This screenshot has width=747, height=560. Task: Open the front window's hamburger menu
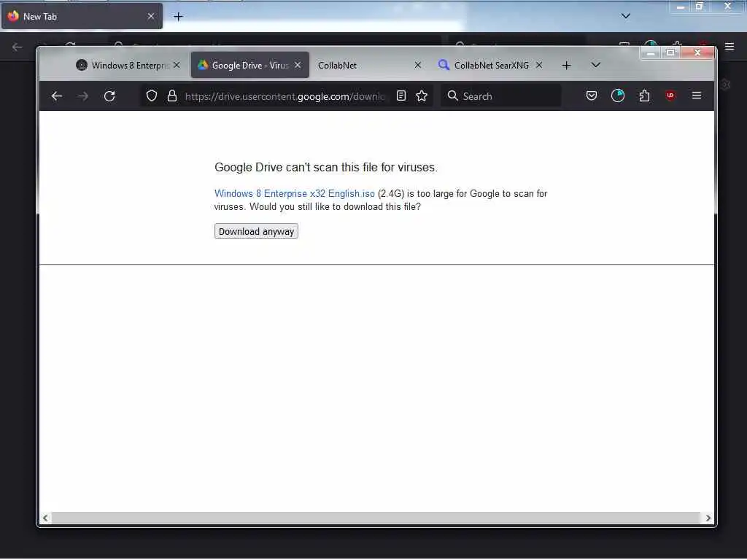697,96
